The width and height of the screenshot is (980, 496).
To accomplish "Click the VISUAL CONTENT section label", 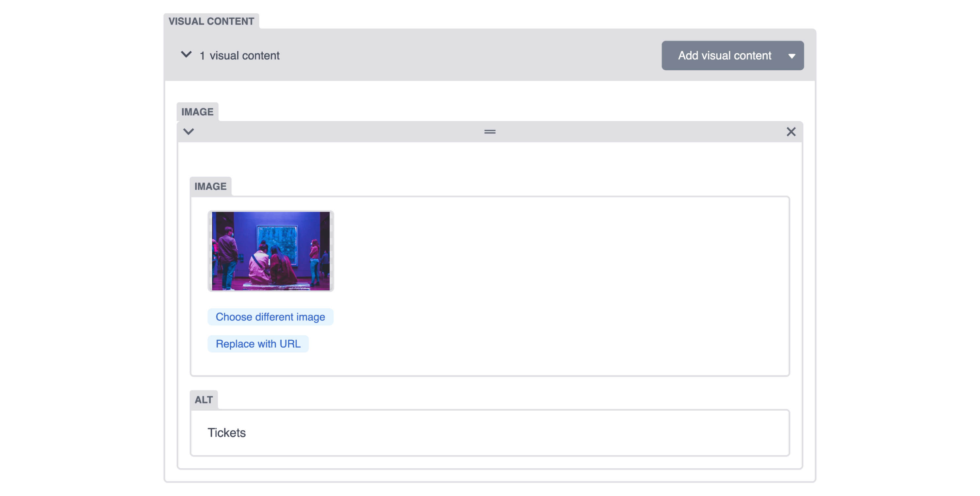I will 211,21.
